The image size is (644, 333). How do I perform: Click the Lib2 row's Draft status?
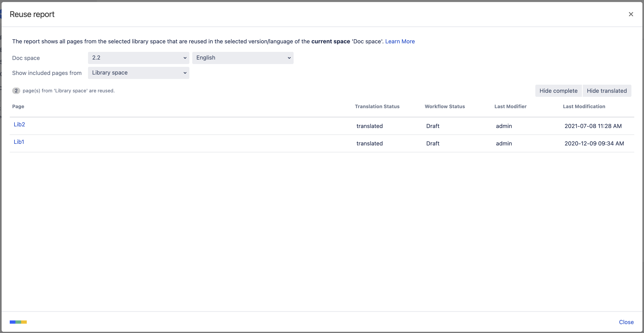click(433, 126)
